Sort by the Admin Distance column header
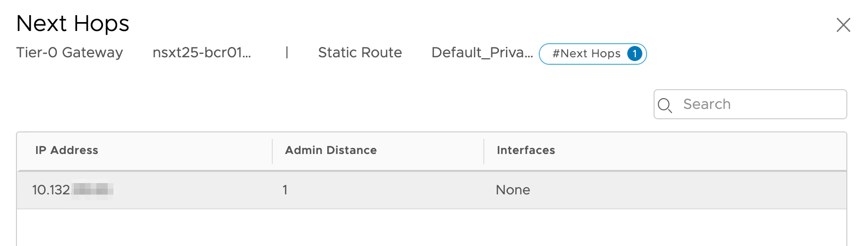The width and height of the screenshot is (868, 246). pos(331,150)
